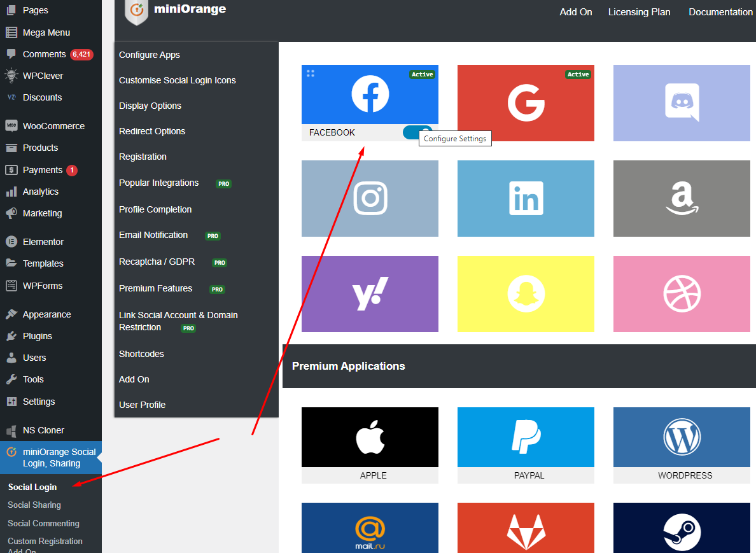The height and width of the screenshot is (553, 756).
Task: Click Documentation in the header
Action: click(720, 12)
